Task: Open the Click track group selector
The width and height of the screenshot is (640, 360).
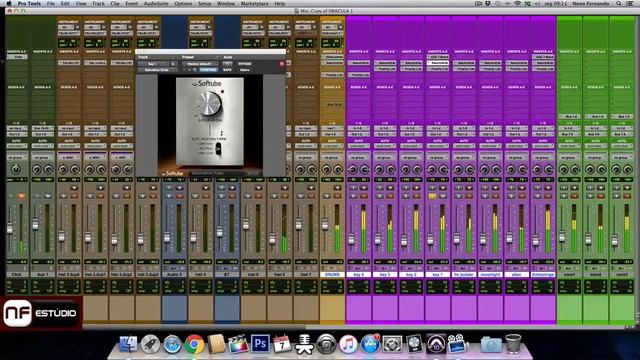Action: point(17,158)
